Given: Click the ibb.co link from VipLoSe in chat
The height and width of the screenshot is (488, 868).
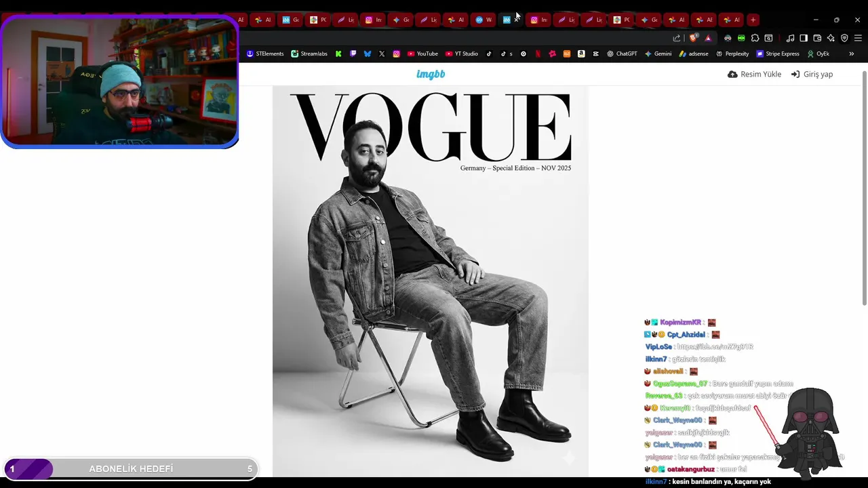Looking at the screenshot, I should click(715, 347).
